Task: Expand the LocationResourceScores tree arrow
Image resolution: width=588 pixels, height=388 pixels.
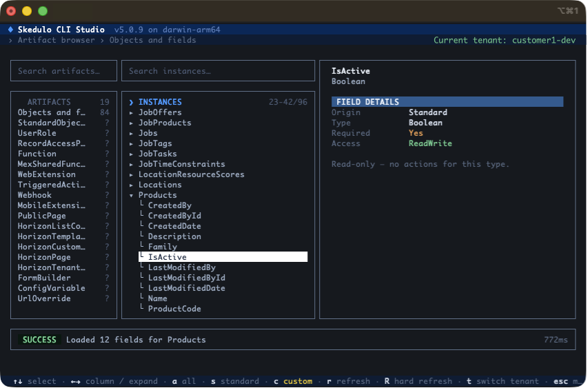Action: (x=131, y=174)
